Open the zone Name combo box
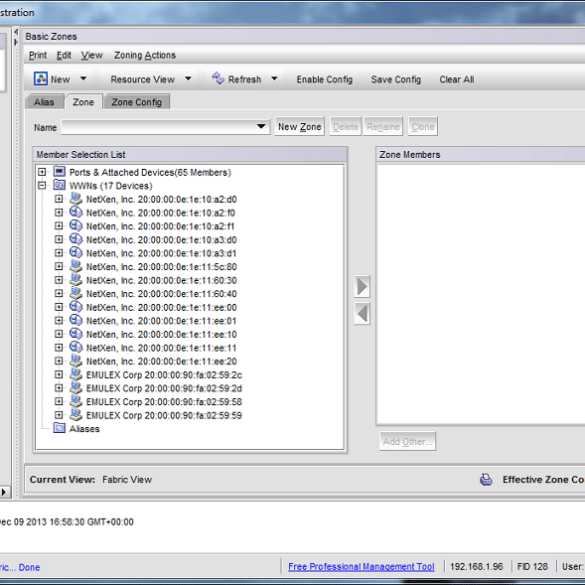This screenshot has width=585, height=585. tap(165, 127)
